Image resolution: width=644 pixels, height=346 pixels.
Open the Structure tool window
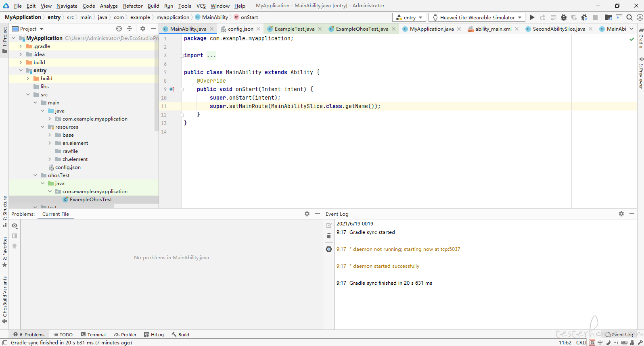[x=5, y=211]
